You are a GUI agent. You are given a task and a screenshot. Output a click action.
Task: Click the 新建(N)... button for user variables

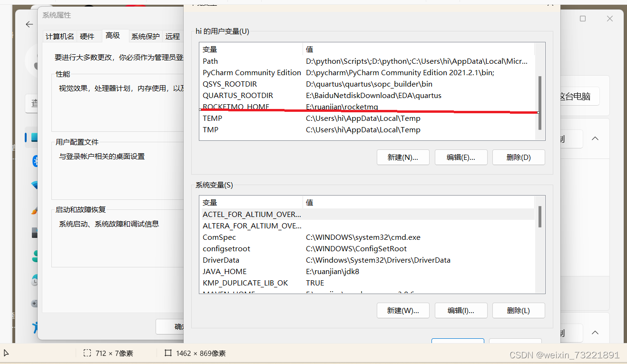[403, 157]
